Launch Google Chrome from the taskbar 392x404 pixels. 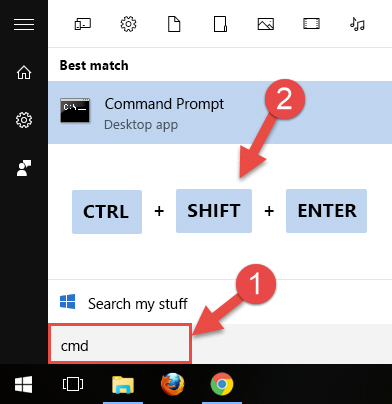[x=222, y=384]
